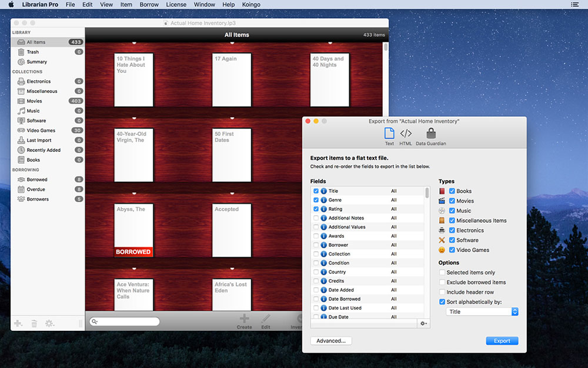588x368 pixels.
Task: Select the Abyss, The borrowed item thumbnail
Action: 133,230
